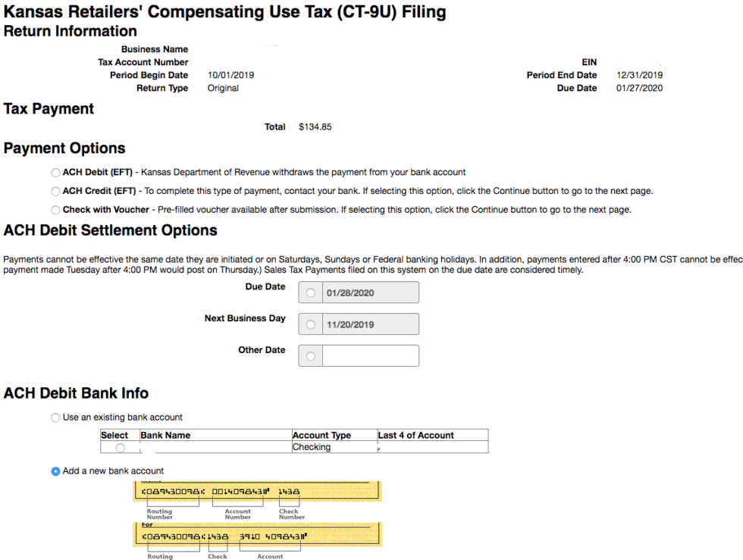Select the Checking account row in the table
Screen dimensions: 743x560
[120, 449]
